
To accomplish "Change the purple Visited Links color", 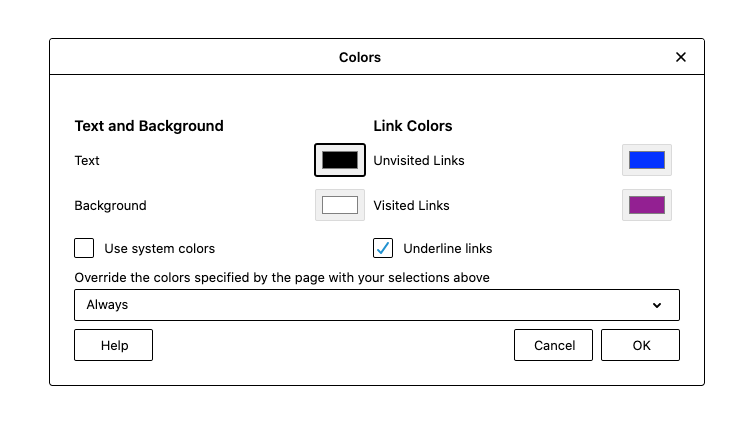I will [x=647, y=205].
